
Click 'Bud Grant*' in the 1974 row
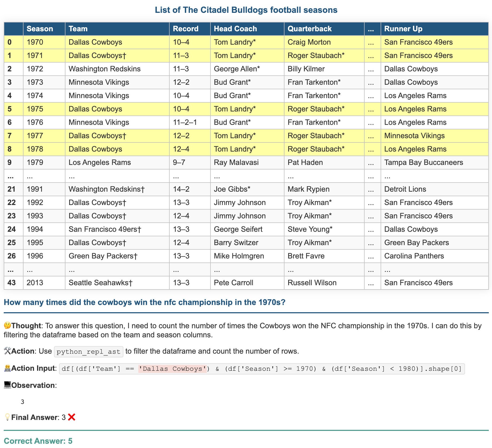coord(247,96)
